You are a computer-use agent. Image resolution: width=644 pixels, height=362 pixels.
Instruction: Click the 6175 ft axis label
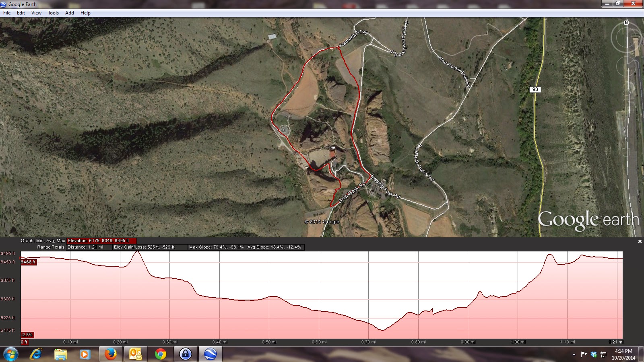(8, 331)
